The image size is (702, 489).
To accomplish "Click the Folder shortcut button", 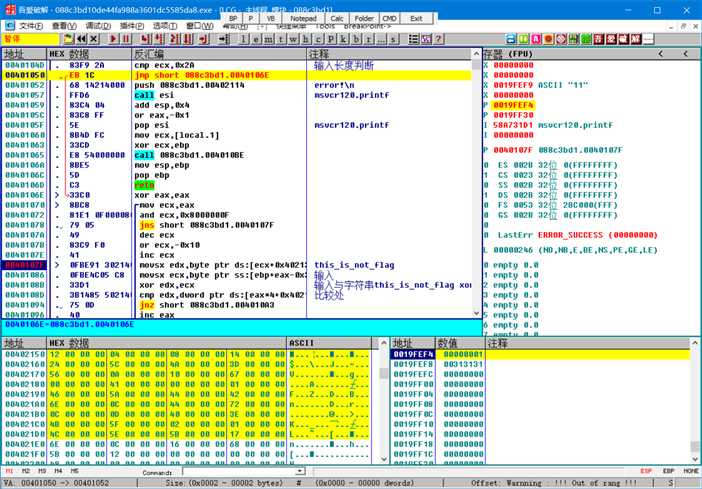I will (x=364, y=18).
